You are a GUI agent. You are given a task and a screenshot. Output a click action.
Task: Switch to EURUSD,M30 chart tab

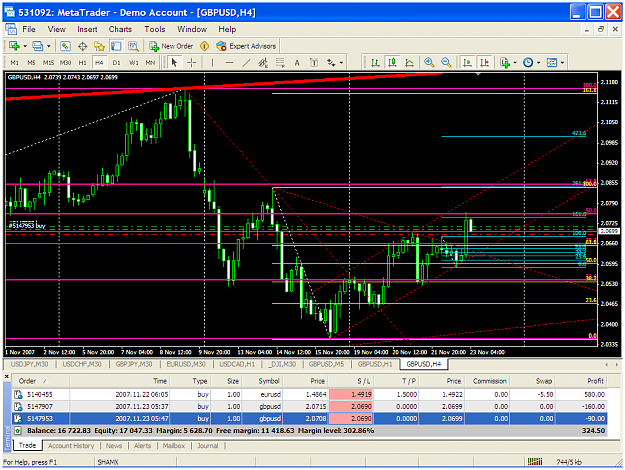(186, 364)
